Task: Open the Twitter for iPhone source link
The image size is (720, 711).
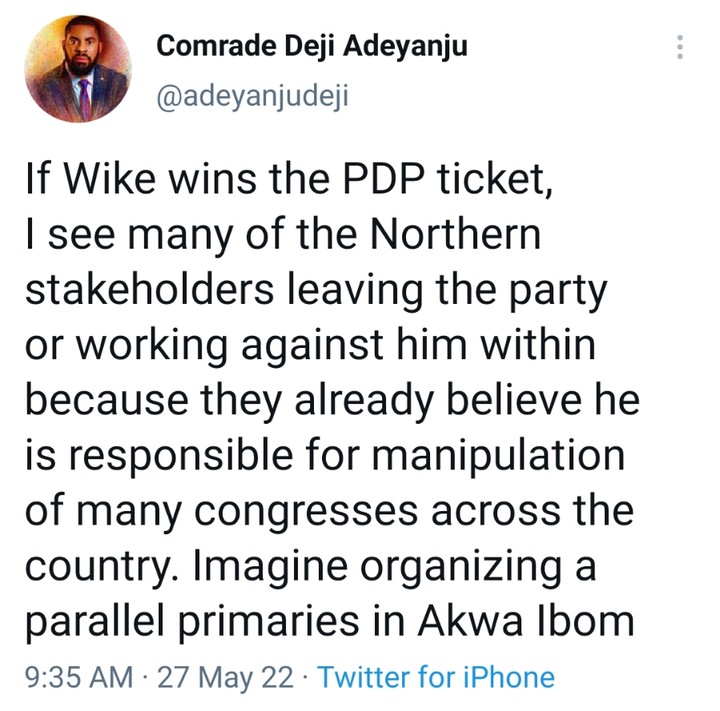Action: [x=436, y=678]
